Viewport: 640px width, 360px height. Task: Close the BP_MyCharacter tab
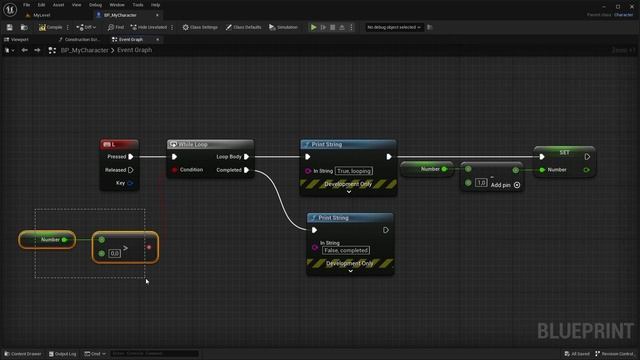pos(157,15)
